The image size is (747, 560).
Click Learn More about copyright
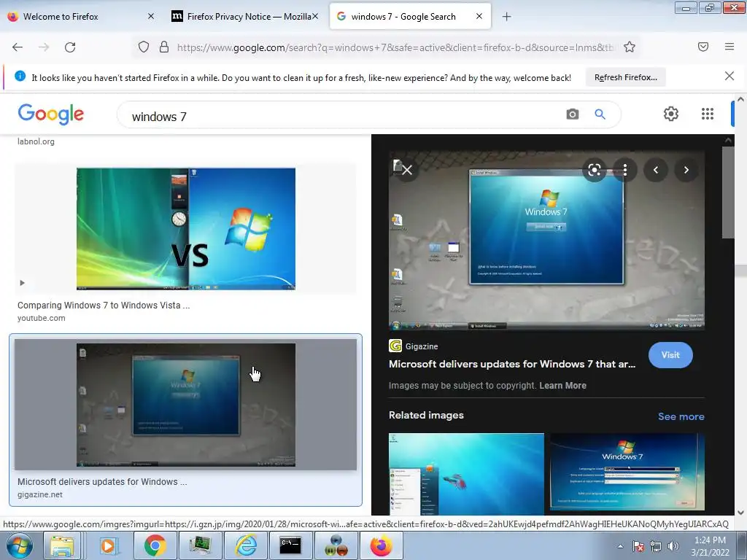562,386
